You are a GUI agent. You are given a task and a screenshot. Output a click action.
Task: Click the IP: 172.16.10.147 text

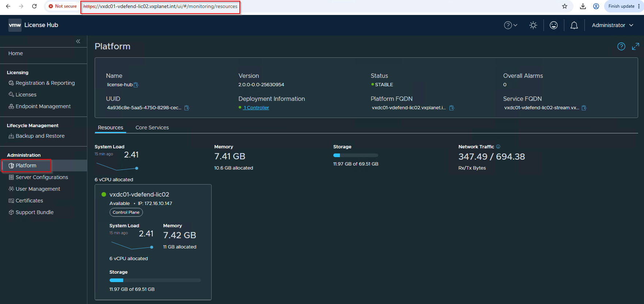tap(155, 204)
